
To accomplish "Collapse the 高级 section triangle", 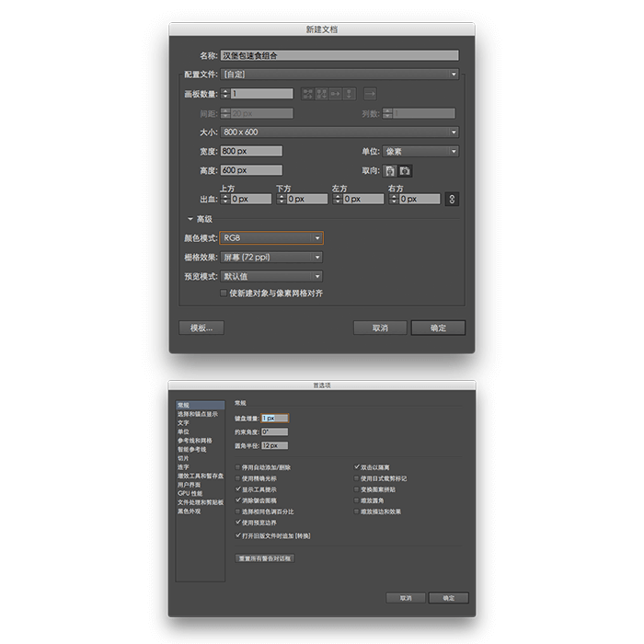I will (190, 219).
